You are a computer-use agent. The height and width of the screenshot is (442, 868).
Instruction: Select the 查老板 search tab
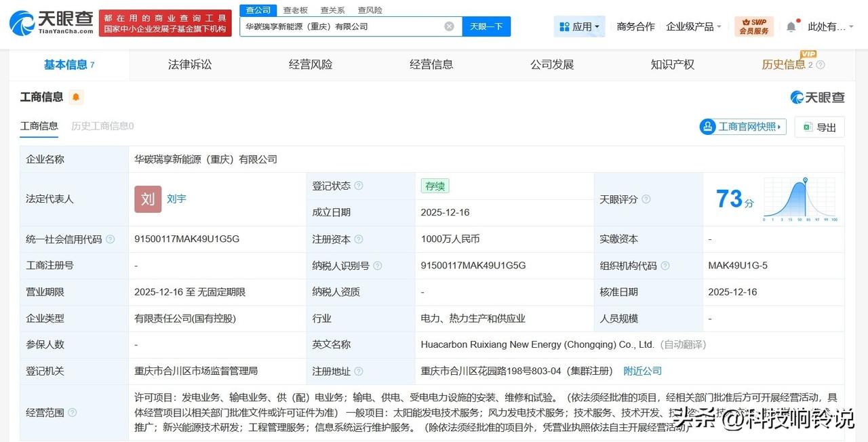pos(294,10)
